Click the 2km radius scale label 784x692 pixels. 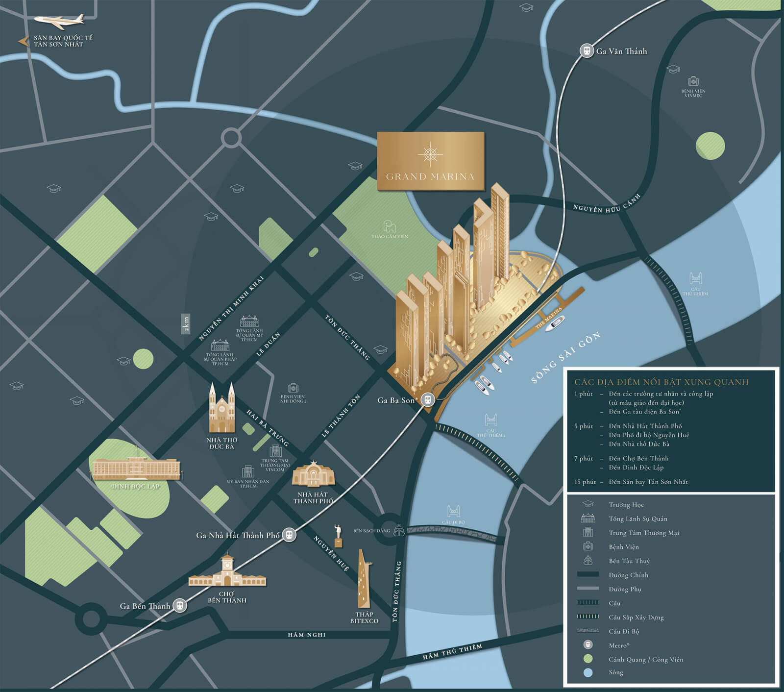(x=186, y=323)
